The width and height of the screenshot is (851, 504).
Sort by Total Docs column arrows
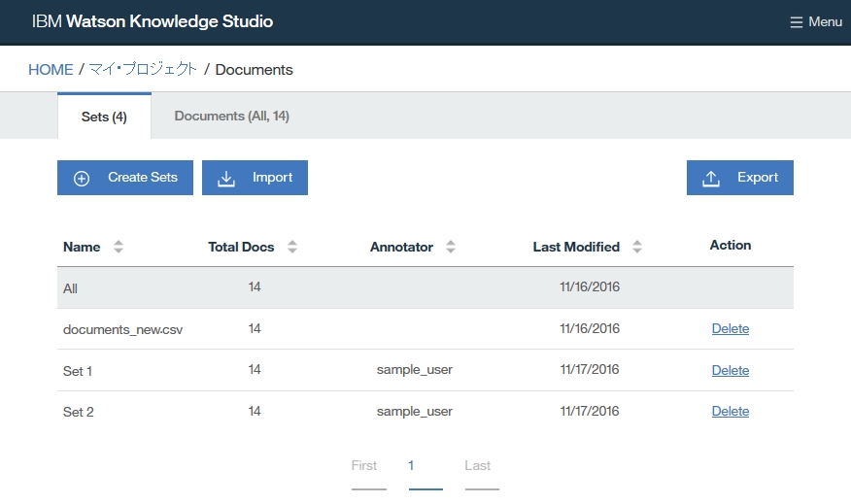click(x=291, y=247)
